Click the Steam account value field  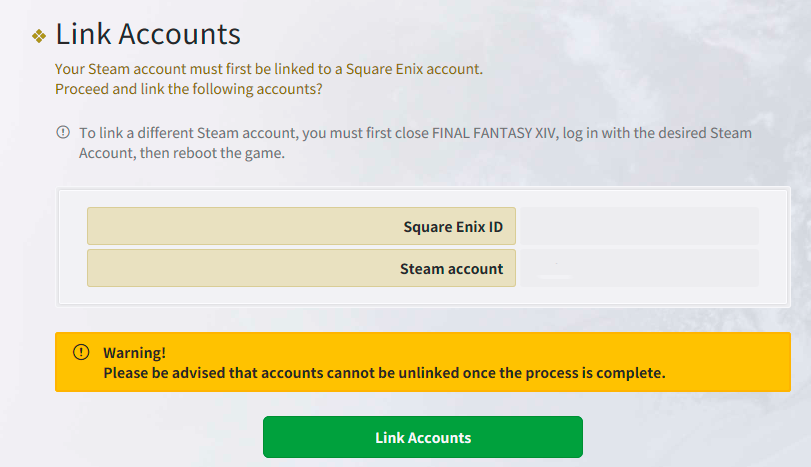[x=639, y=268]
